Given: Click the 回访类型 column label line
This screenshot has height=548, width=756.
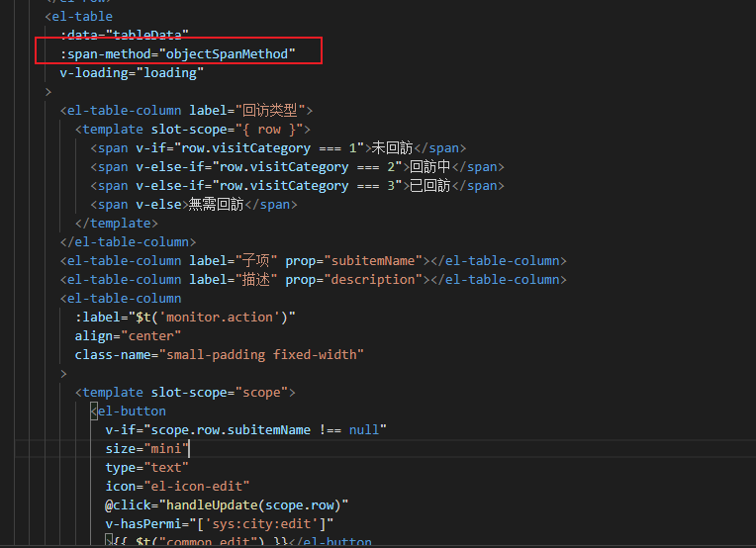Looking at the screenshot, I should 186,111.
